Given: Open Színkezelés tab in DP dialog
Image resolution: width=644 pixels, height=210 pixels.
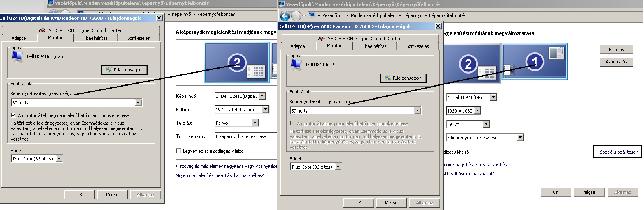Looking at the screenshot, I should (x=418, y=46).
